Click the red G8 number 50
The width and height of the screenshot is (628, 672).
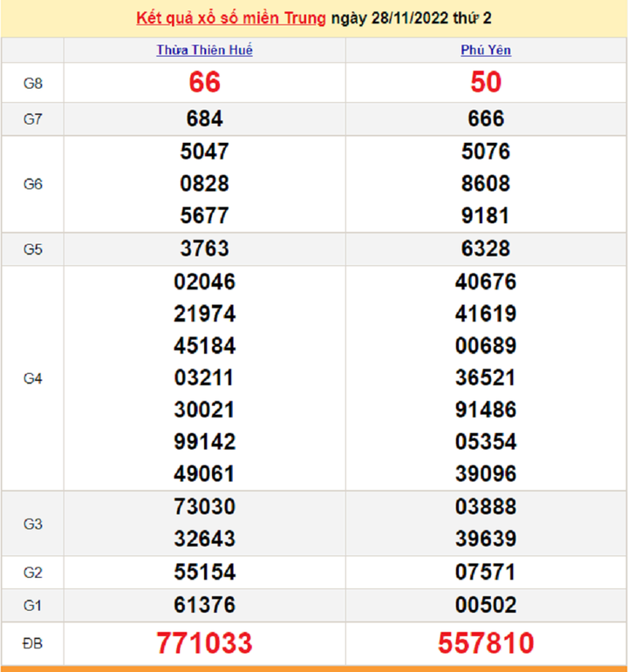[x=486, y=82]
